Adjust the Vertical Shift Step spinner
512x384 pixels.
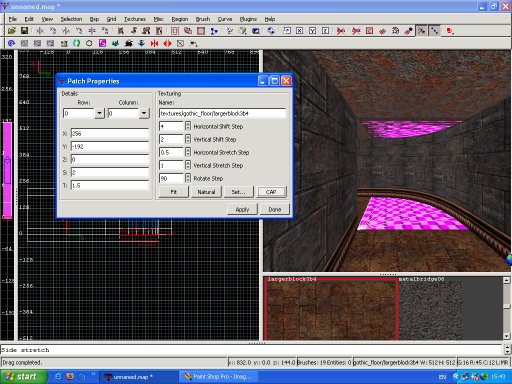point(188,139)
